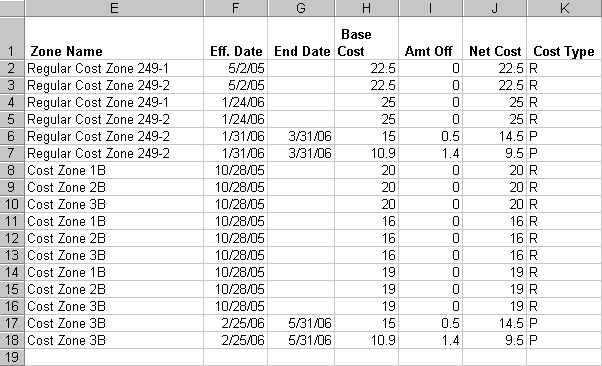Screen dimensions: 602x366
Task: Click empty cell E19
Action: [x=114, y=357]
